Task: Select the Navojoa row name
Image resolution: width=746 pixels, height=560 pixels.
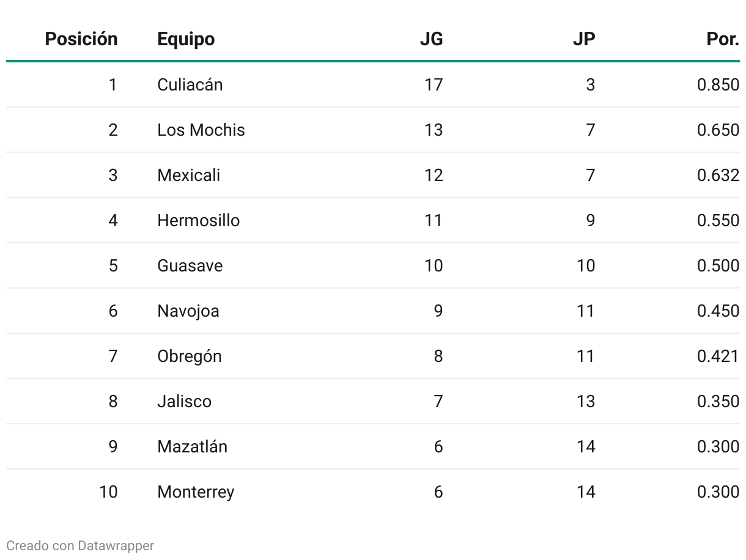Action: click(188, 311)
